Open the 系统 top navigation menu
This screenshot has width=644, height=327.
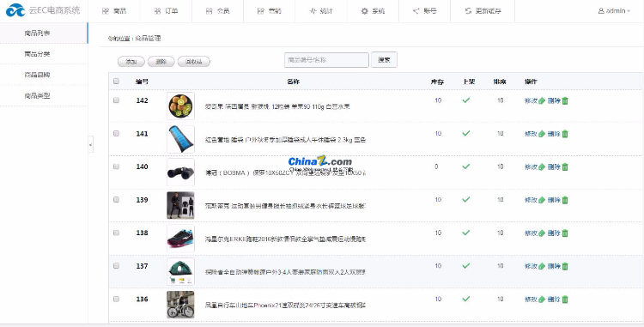pyautogui.click(x=373, y=11)
